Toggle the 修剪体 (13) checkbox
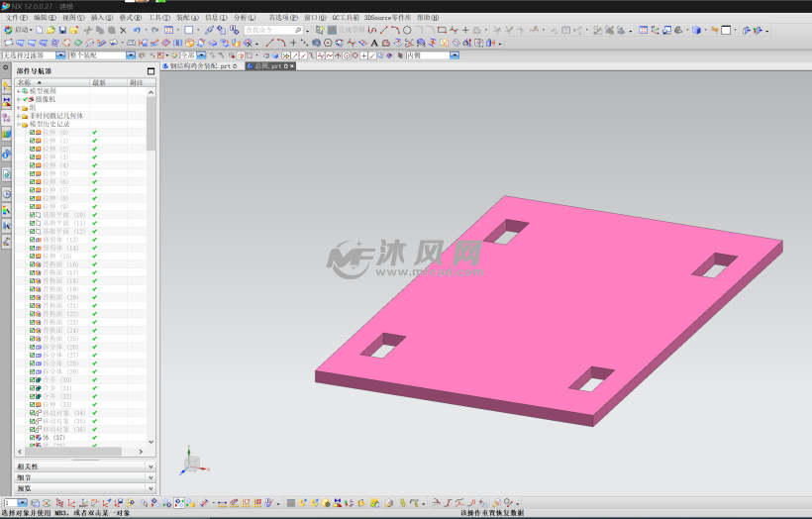Viewport: 812px width, 519px height. click(x=33, y=240)
